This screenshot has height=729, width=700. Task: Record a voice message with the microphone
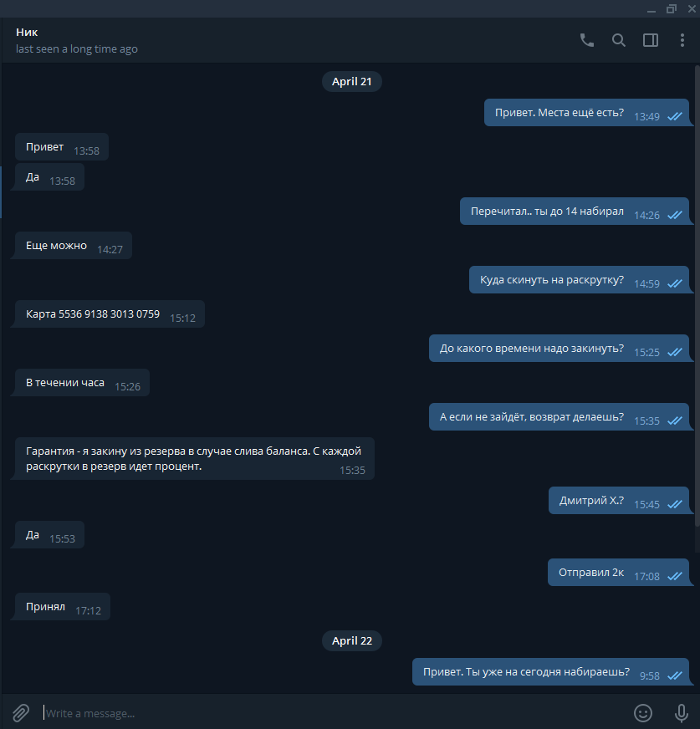point(682,713)
